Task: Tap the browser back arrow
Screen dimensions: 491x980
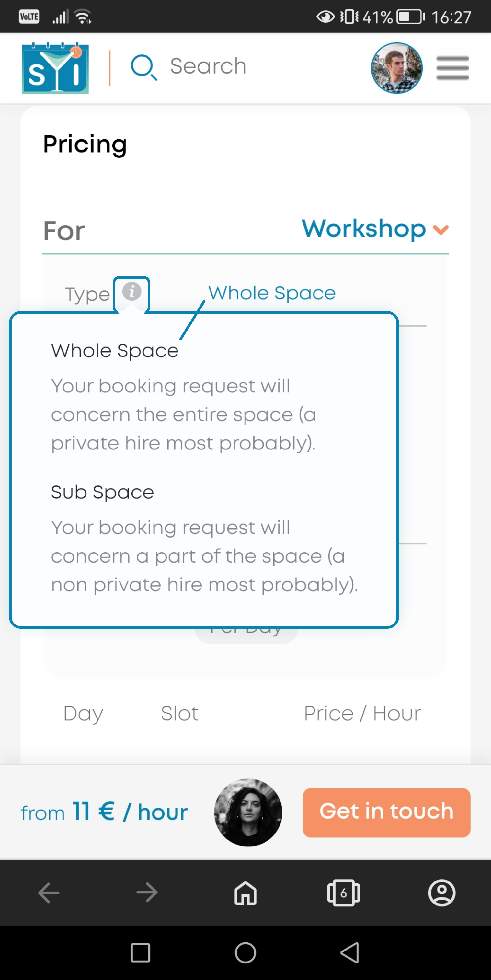Action: tap(49, 892)
